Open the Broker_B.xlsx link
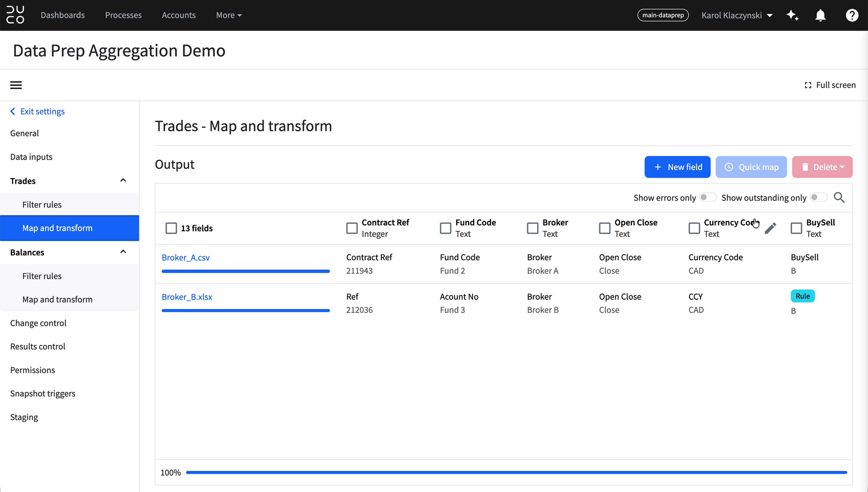The height and width of the screenshot is (492, 868). [187, 297]
